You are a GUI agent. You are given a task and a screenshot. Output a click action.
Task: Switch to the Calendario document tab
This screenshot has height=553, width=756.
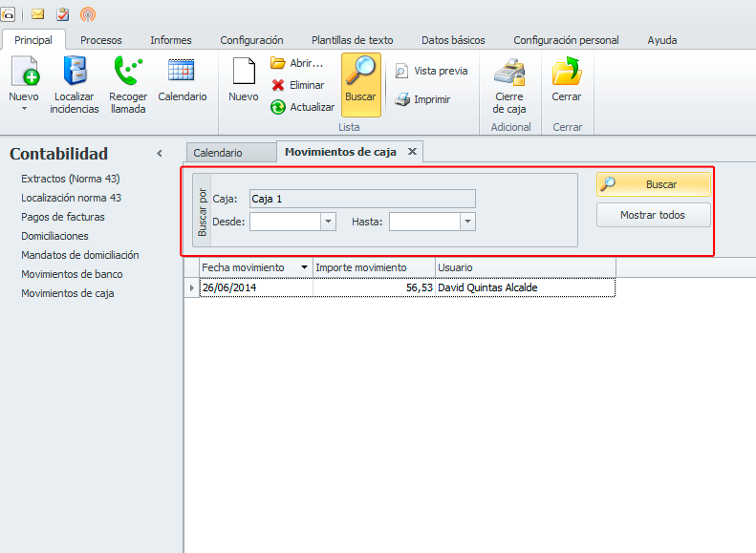pyautogui.click(x=218, y=153)
